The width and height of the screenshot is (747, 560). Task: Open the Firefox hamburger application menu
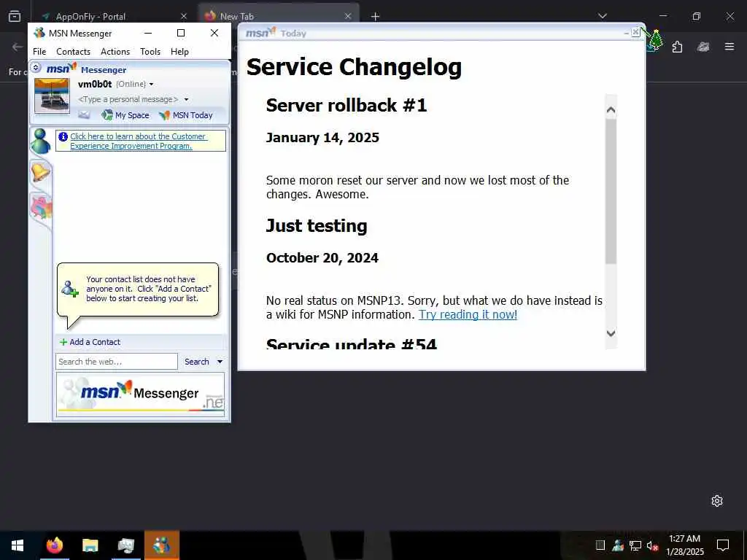[729, 47]
